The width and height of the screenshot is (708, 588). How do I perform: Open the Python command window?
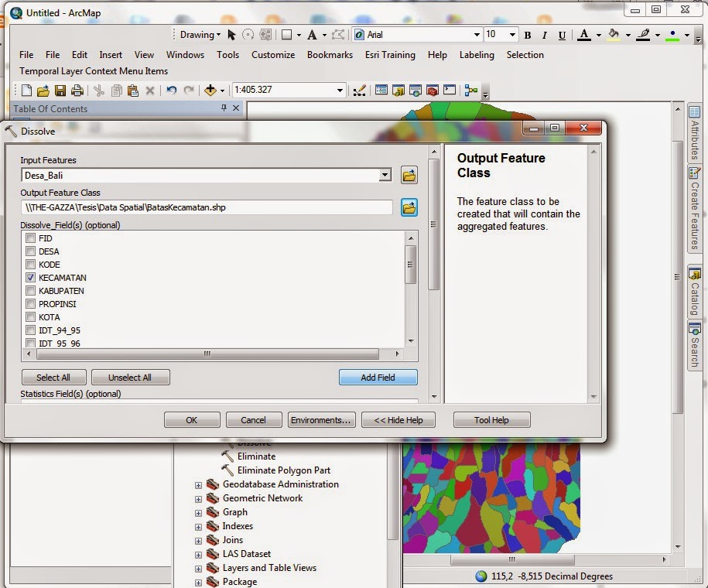(x=450, y=91)
